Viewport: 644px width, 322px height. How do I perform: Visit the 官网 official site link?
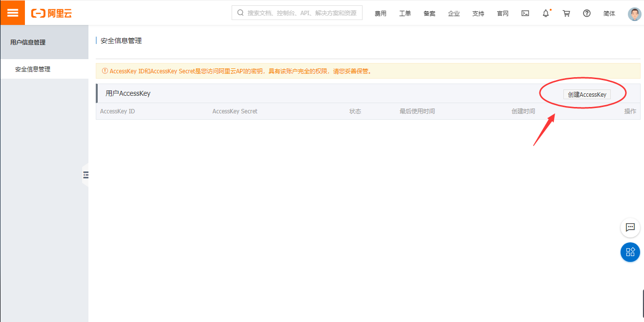502,14
